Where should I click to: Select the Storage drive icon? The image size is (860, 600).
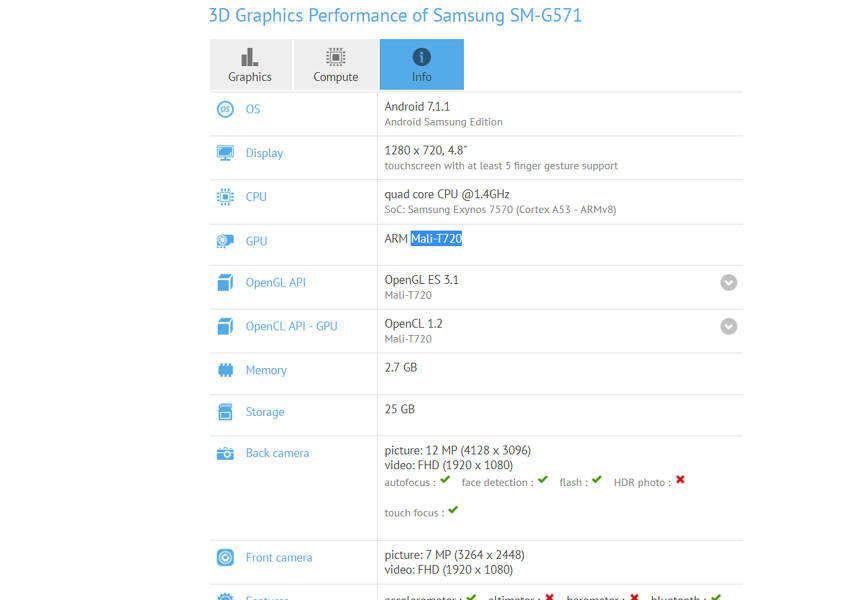(225, 412)
